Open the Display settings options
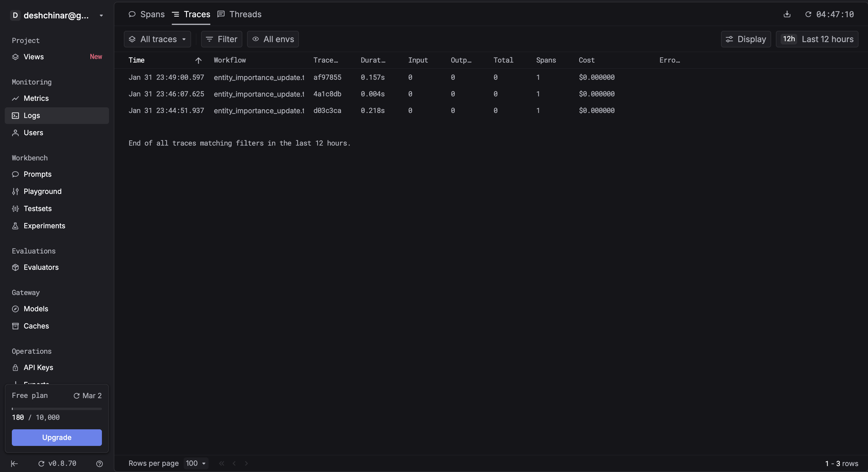This screenshot has height=472, width=868. coord(746,39)
